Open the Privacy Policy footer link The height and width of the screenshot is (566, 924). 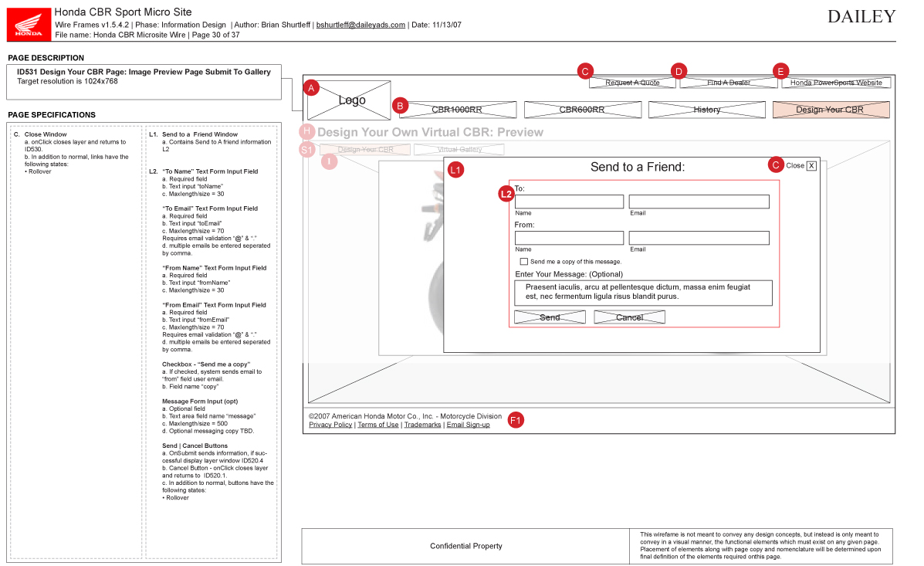tap(330, 425)
